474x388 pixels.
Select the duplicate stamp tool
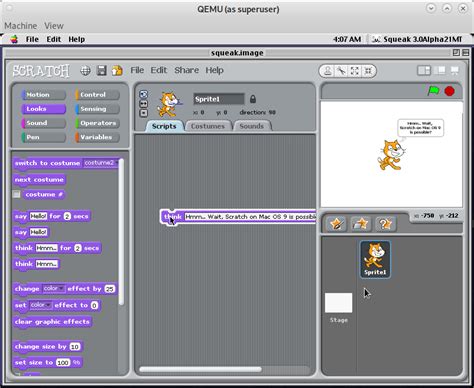(327, 71)
